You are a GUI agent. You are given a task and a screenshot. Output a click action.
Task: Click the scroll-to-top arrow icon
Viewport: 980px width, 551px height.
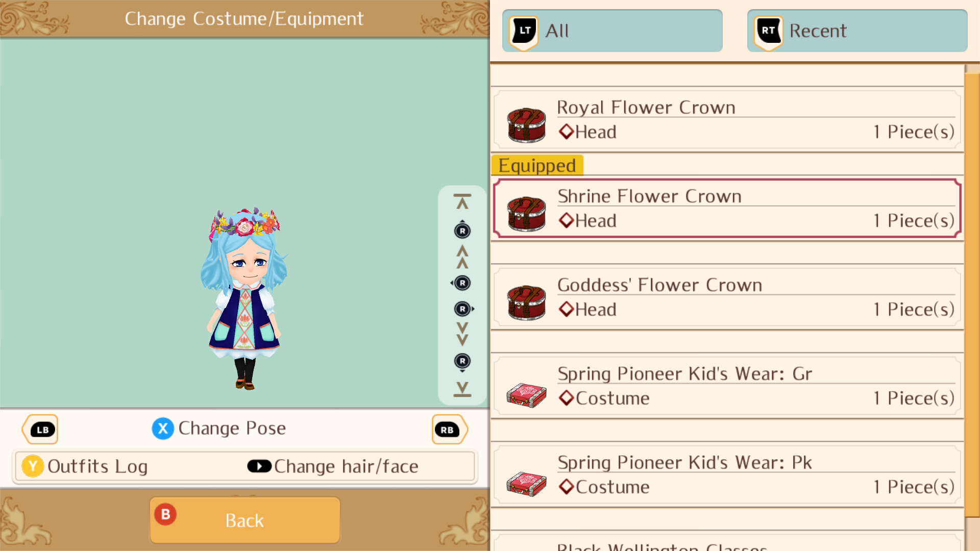(462, 202)
